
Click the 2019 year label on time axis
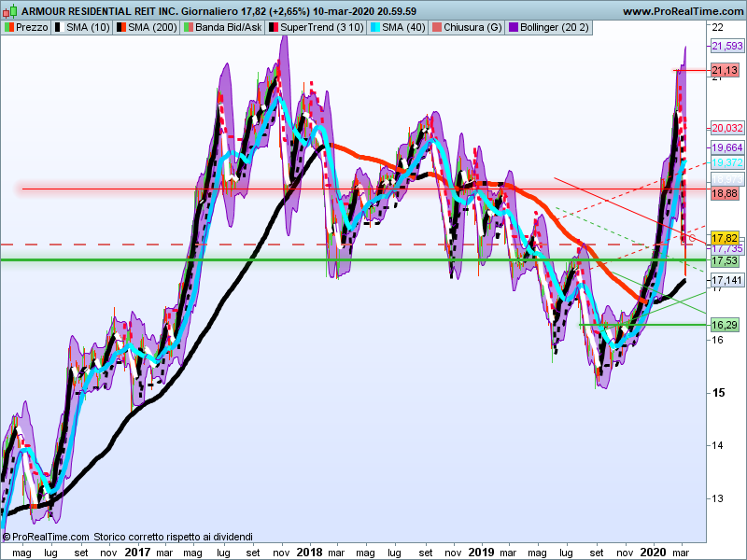click(x=482, y=553)
